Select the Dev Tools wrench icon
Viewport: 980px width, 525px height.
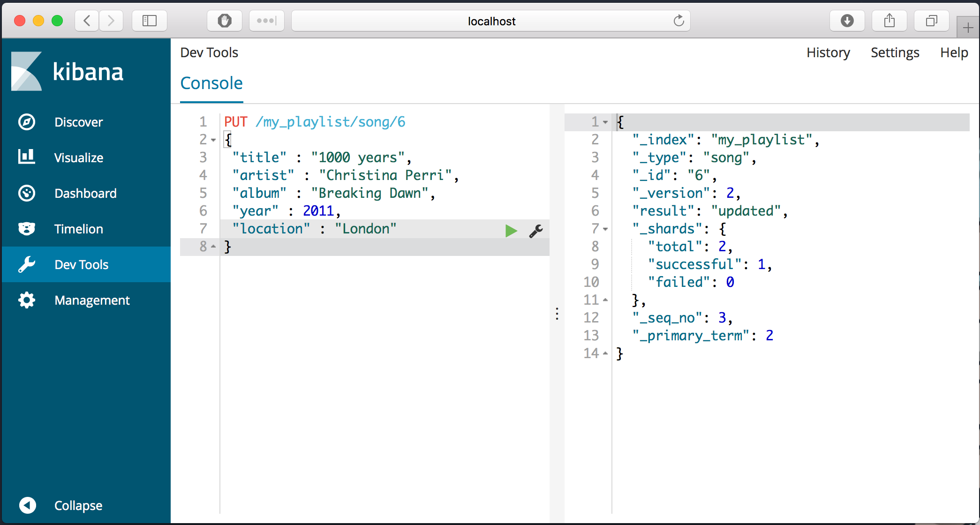27,264
